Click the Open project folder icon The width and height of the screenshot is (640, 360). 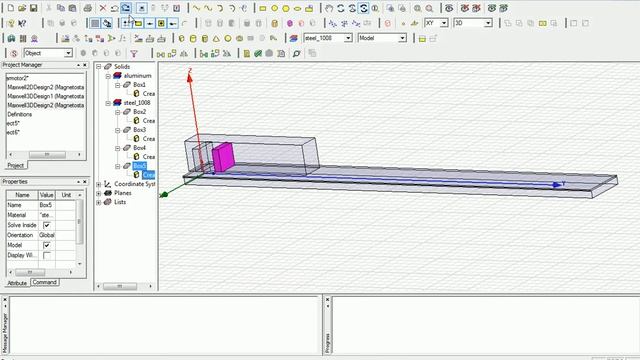(x=22, y=8)
